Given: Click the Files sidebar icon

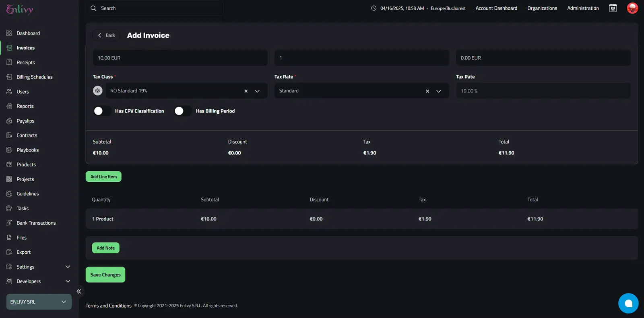Looking at the screenshot, I should pyautogui.click(x=9, y=238).
